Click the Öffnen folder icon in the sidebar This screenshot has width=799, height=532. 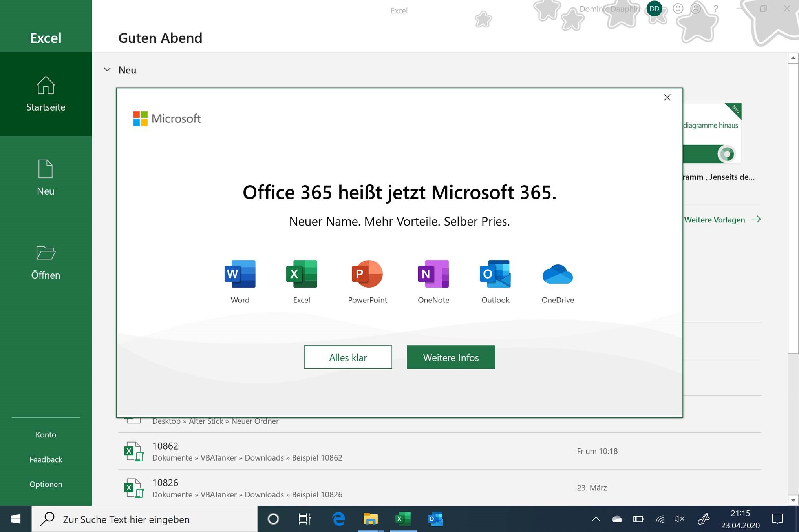[x=46, y=253]
